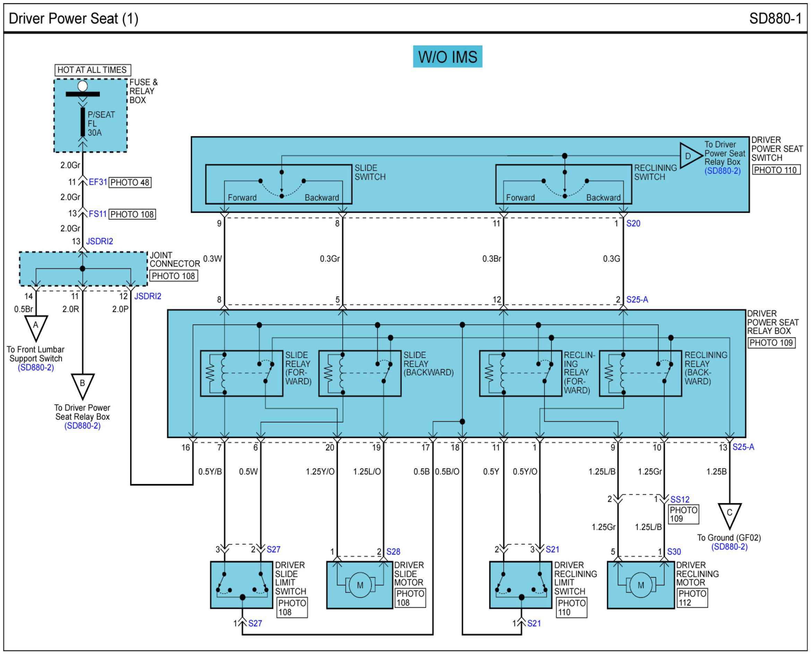This screenshot has height=655, width=812.
Task: Click the Driver Slide Motor symbol
Action: pos(360,585)
